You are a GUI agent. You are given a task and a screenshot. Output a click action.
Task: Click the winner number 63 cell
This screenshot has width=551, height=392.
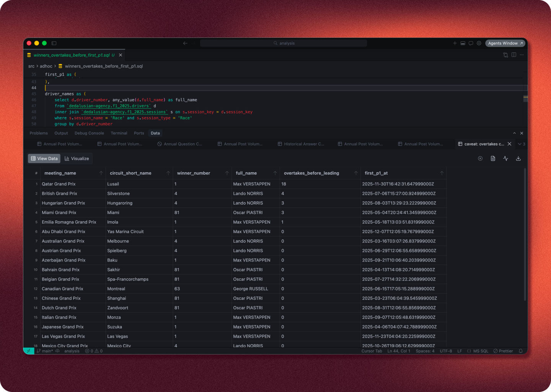tap(202, 289)
